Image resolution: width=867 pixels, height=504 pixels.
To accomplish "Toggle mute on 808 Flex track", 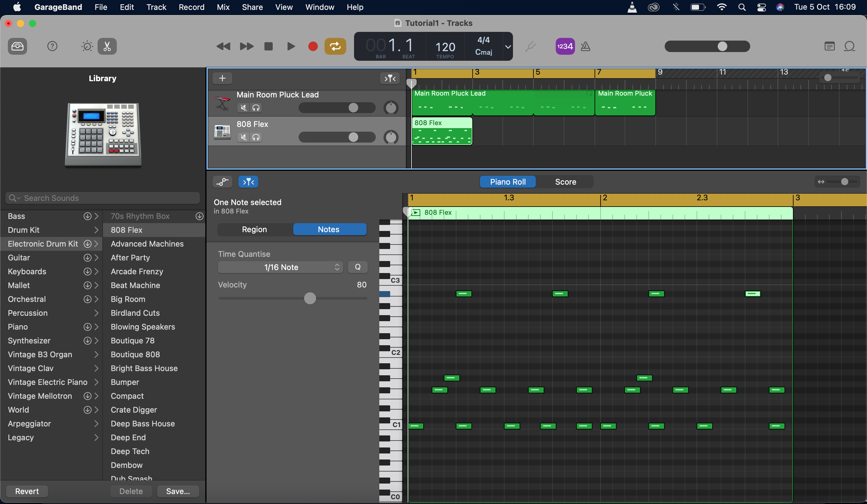I will pyautogui.click(x=243, y=136).
